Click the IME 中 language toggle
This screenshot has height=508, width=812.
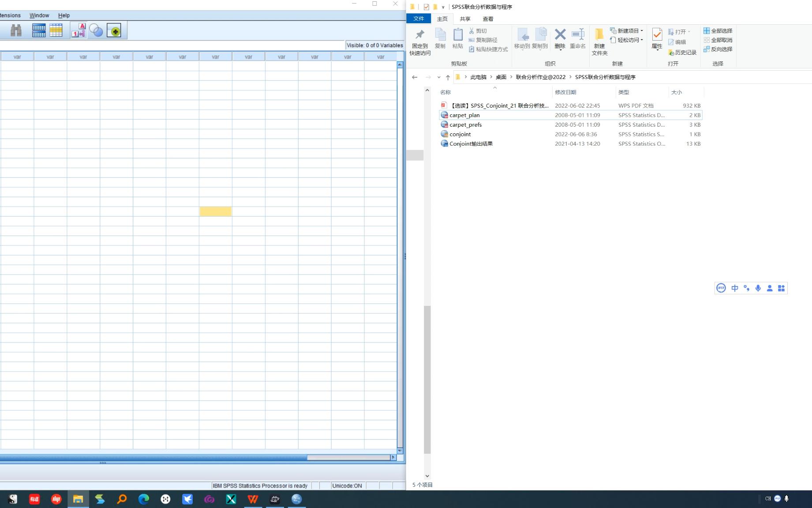pos(735,288)
